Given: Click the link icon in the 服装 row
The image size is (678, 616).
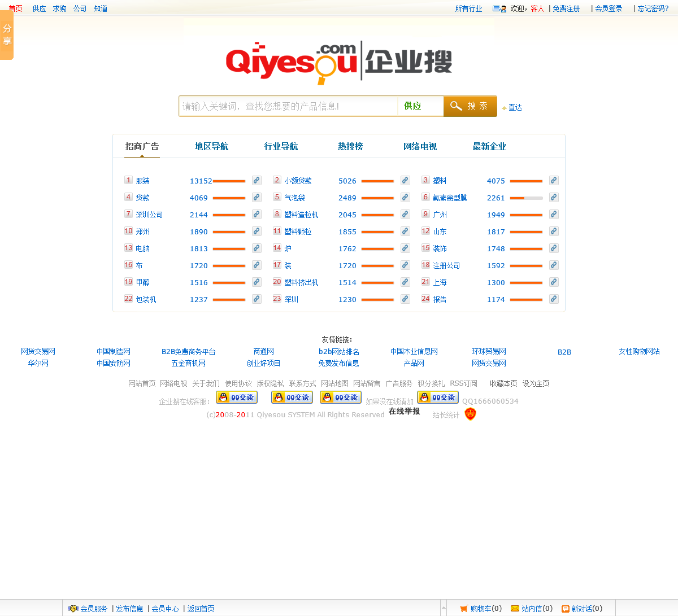Looking at the screenshot, I should 257,181.
